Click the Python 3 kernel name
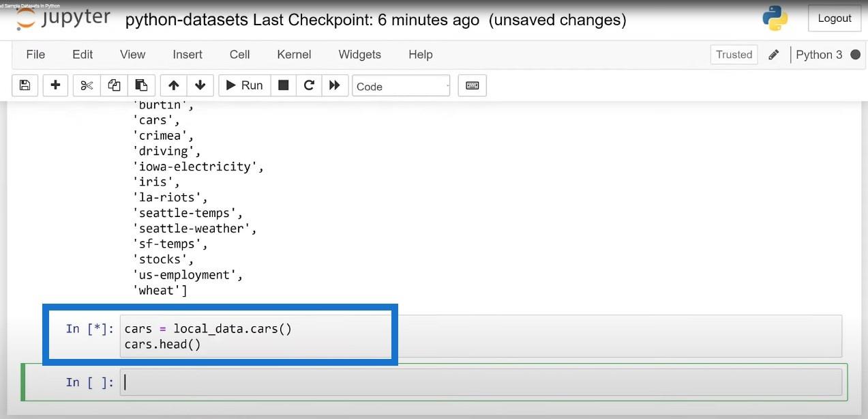 coord(819,55)
